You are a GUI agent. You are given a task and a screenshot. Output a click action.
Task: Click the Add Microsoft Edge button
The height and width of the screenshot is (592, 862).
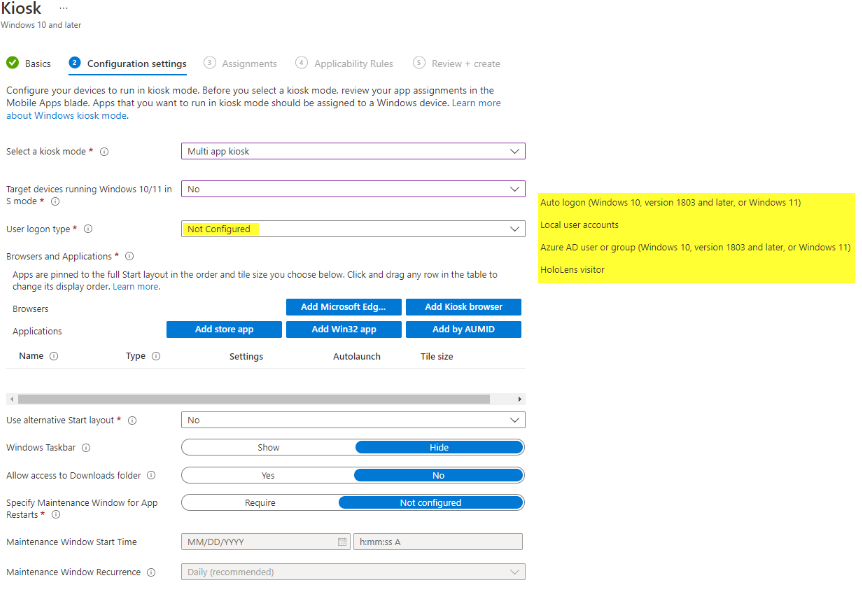[343, 307]
